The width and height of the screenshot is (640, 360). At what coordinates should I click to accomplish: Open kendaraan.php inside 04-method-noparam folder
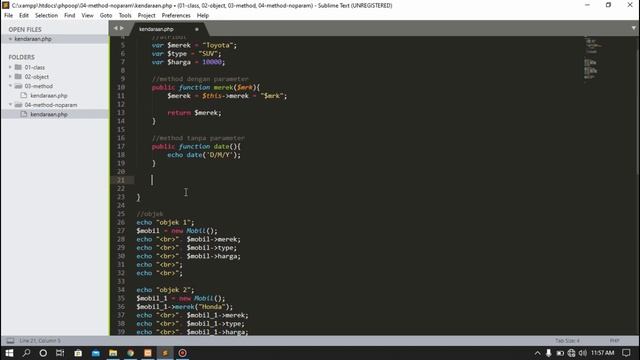[x=49, y=114]
